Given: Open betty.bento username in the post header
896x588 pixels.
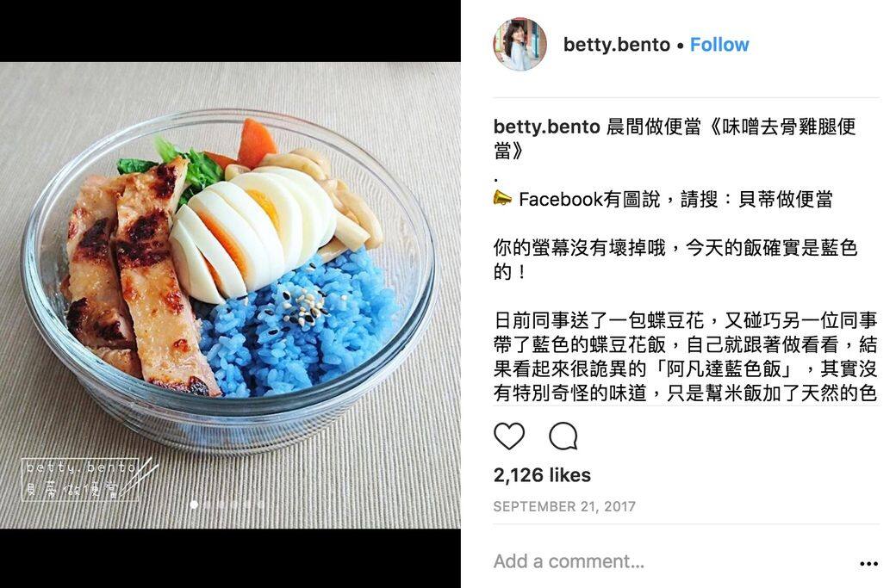Looking at the screenshot, I should (x=617, y=45).
